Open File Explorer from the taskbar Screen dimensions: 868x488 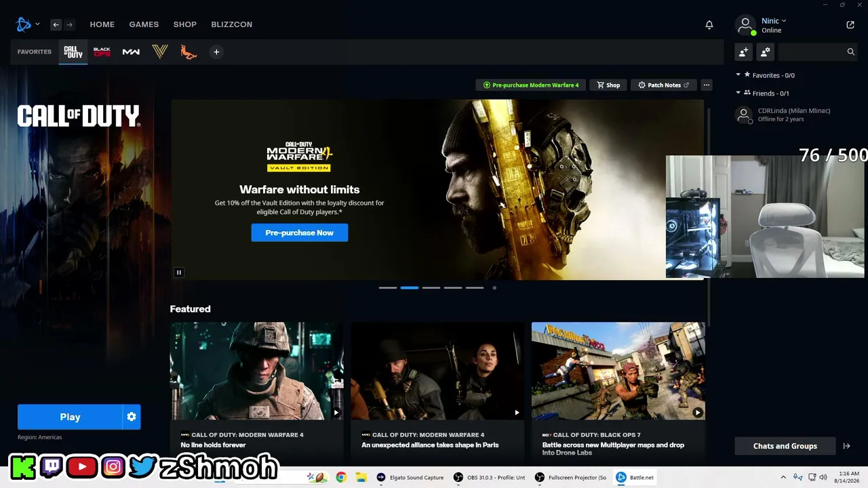click(x=361, y=477)
